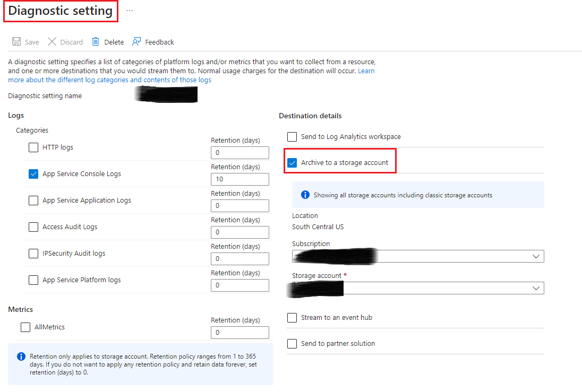Viewport: 582px width, 392px height.
Task: Uncheck Archive to a storage account
Action: (x=292, y=163)
